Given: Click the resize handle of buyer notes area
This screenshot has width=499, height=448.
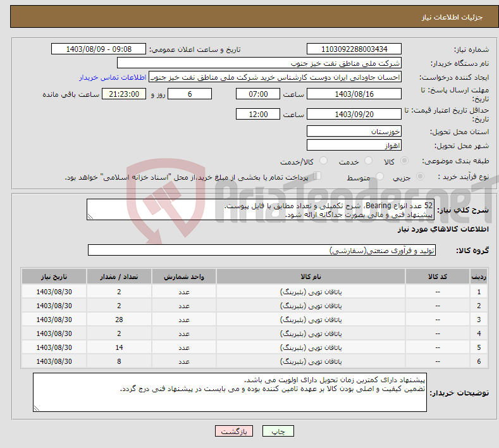Looking at the screenshot, I should (x=37, y=408).
